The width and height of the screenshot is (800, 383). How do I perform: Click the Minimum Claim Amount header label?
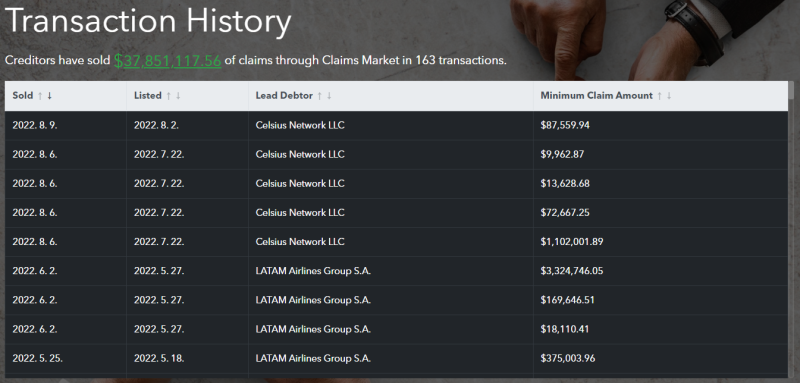[x=596, y=95]
